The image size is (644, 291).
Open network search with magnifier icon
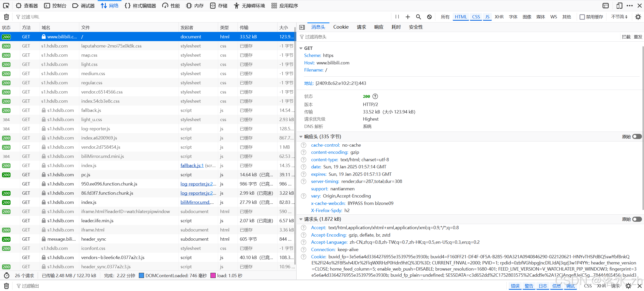coord(418,17)
